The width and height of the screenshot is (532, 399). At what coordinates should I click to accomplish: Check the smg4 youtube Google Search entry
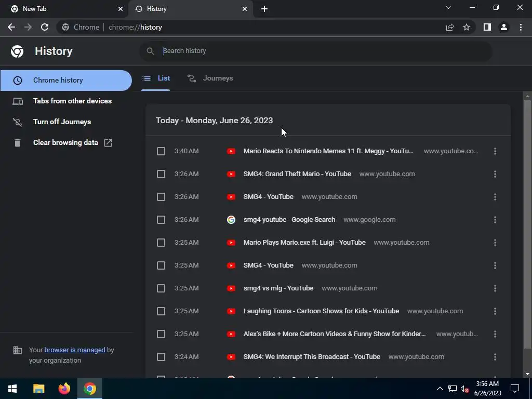pyautogui.click(x=161, y=220)
